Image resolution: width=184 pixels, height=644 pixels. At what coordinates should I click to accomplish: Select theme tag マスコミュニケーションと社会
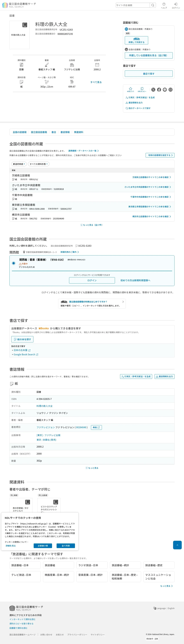[x=159, y=577]
